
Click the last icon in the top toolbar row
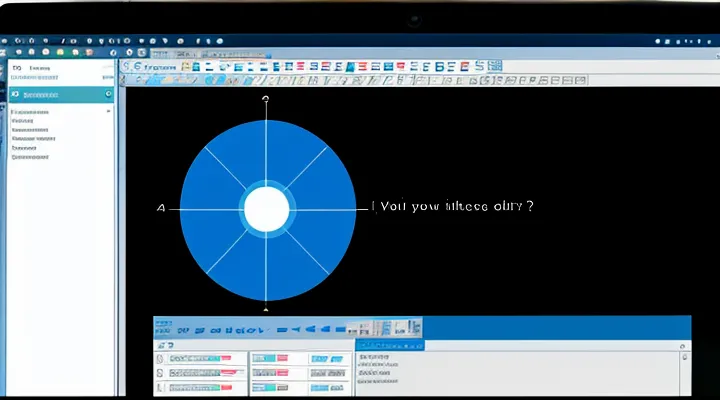pos(494,67)
